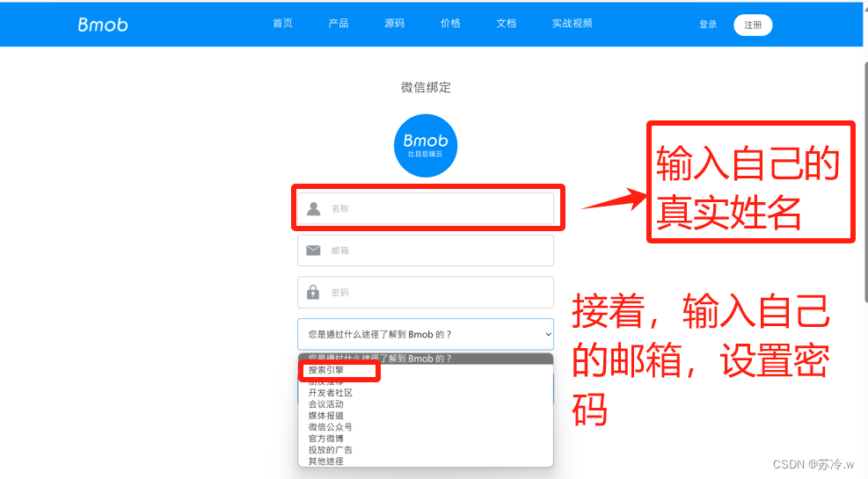Pick the 官方微博 option
The width and height of the screenshot is (868, 479).
pos(426,438)
